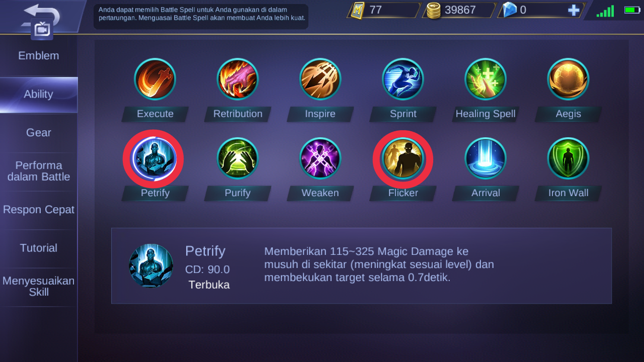Go to the Tutorial section
Image resolution: width=644 pixels, height=362 pixels.
39,248
